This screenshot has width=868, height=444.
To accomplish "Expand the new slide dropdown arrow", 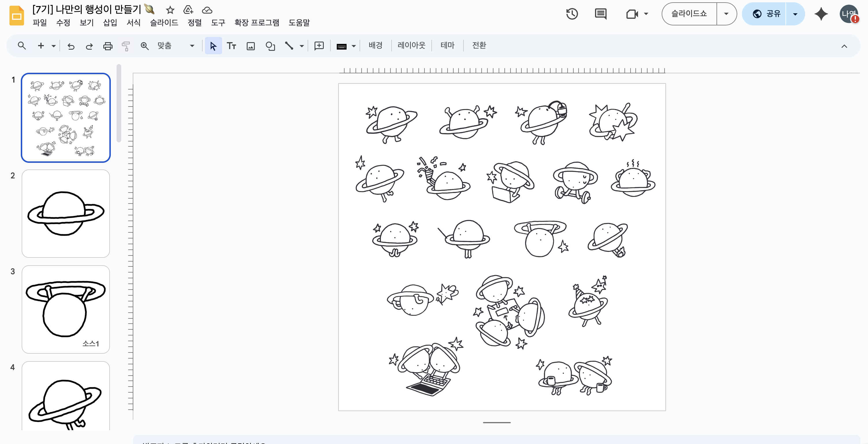I will pyautogui.click(x=54, y=46).
